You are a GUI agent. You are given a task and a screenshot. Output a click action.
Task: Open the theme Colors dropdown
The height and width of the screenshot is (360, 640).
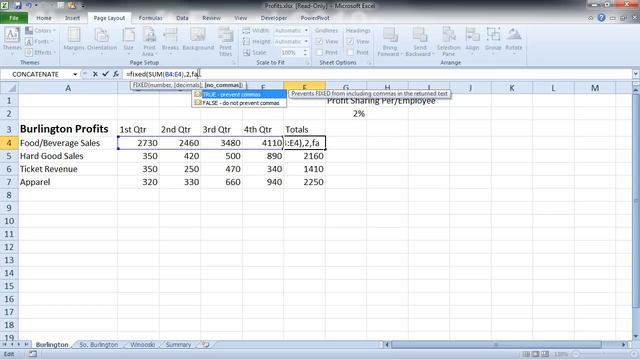[40, 30]
